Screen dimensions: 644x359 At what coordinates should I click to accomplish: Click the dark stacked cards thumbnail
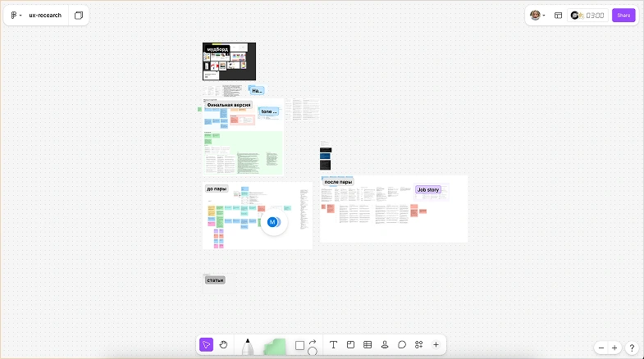click(x=326, y=159)
